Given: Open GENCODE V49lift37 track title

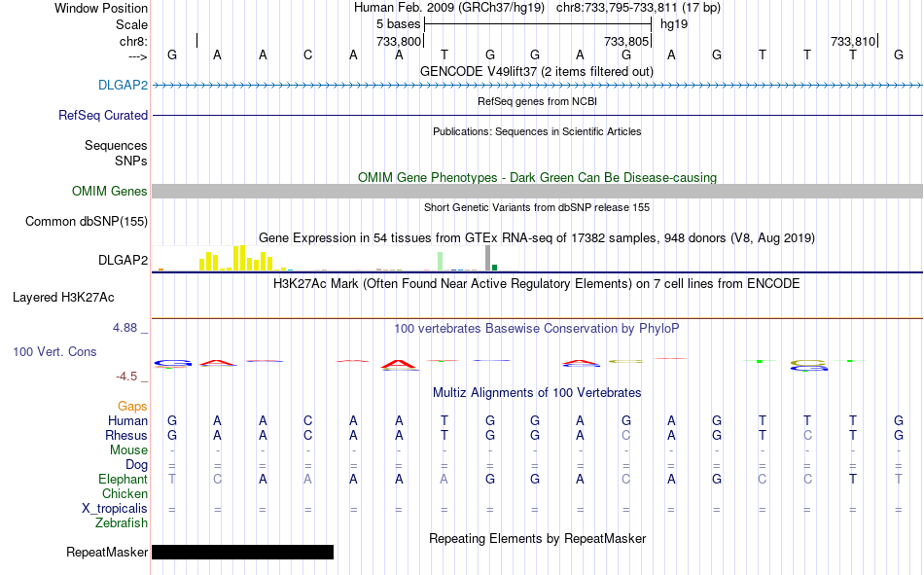Looking at the screenshot, I should 537,71.
